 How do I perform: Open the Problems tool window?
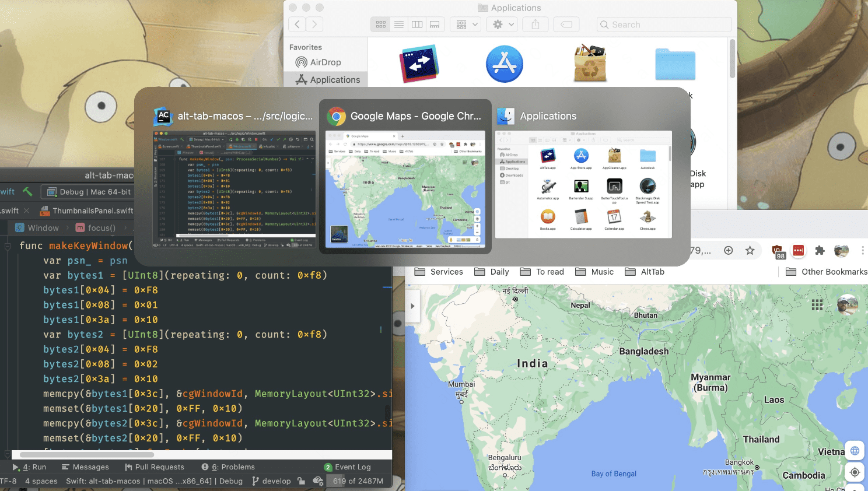(228, 467)
